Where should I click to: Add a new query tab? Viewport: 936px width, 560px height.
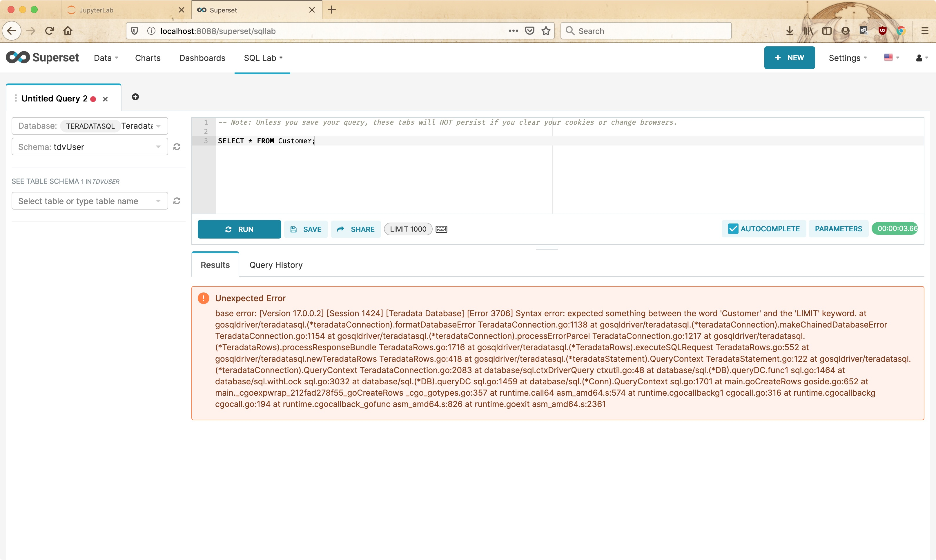pos(135,97)
